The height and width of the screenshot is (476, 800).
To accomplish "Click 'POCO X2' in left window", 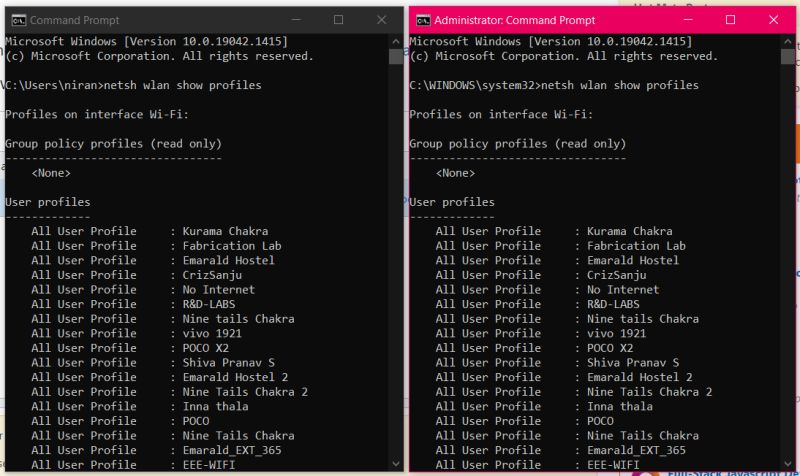I will point(206,348).
